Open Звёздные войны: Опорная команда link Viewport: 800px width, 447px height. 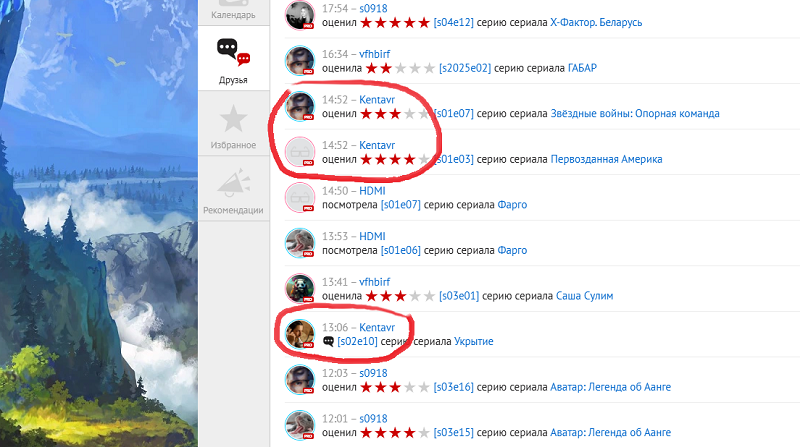coord(635,113)
